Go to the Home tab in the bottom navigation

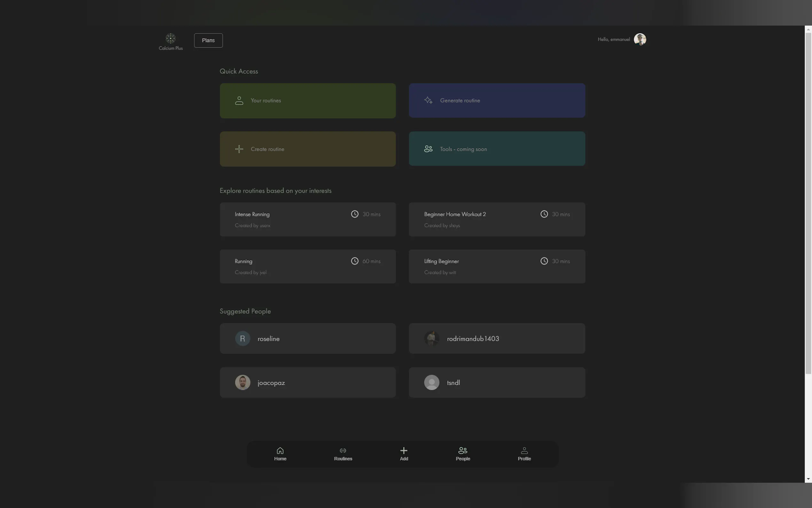coord(280,454)
